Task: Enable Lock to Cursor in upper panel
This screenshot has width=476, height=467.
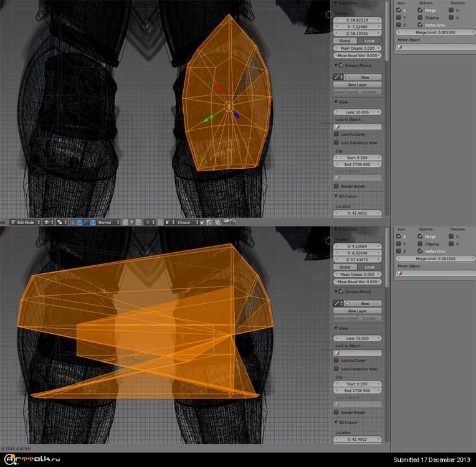Action: (336, 134)
